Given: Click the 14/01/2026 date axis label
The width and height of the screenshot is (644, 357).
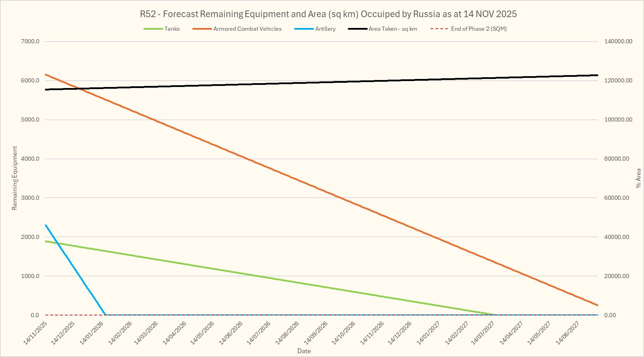Looking at the screenshot, I should [x=92, y=333].
